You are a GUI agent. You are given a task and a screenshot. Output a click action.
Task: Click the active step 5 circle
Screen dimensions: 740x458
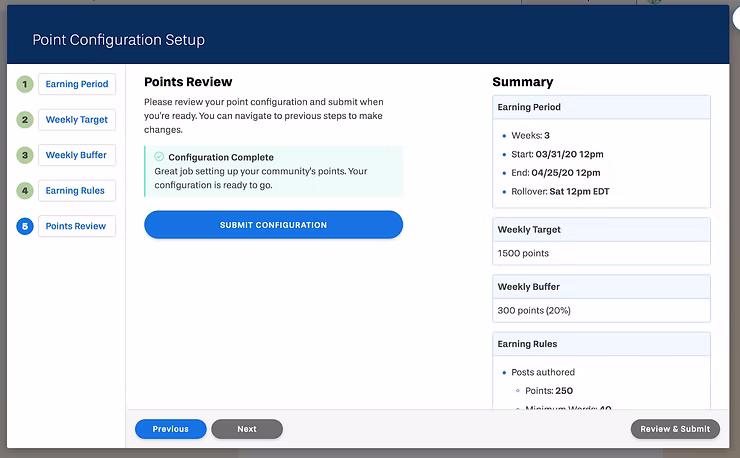click(24, 226)
